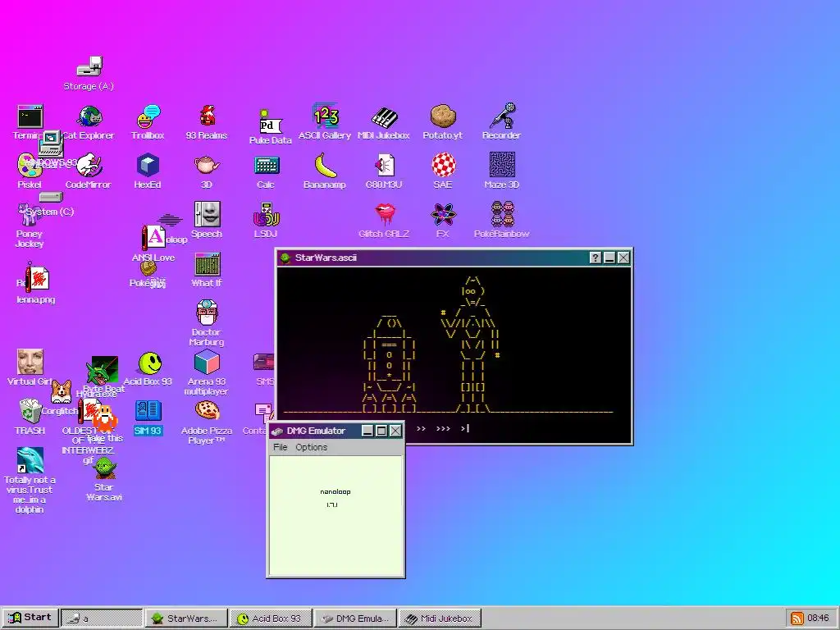This screenshot has height=630, width=840.
Task: Open the LSDJ icon
Action: coord(267,215)
